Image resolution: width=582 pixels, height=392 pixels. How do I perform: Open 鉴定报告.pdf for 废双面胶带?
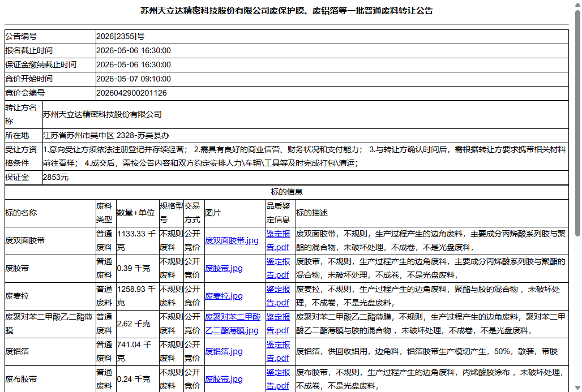point(278,241)
